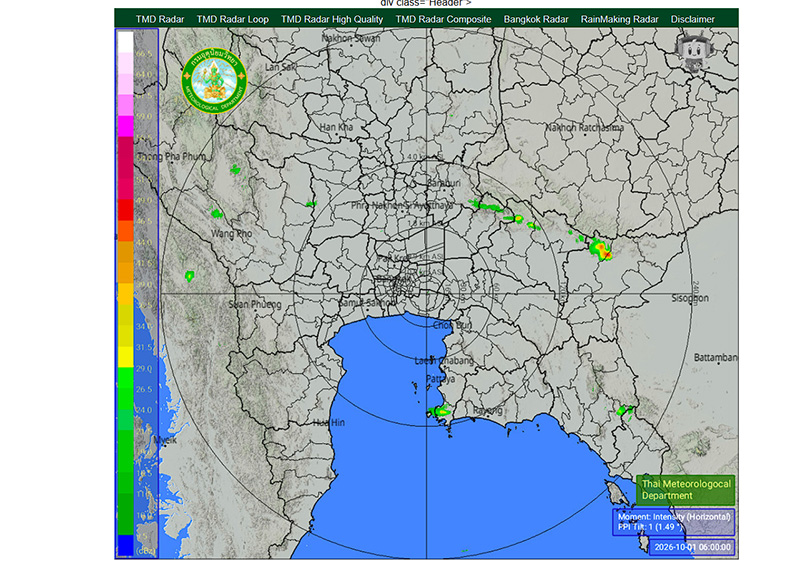Open the TMD Radar menu link
Image resolution: width=800 pixels, height=562 pixels.
pyautogui.click(x=160, y=19)
